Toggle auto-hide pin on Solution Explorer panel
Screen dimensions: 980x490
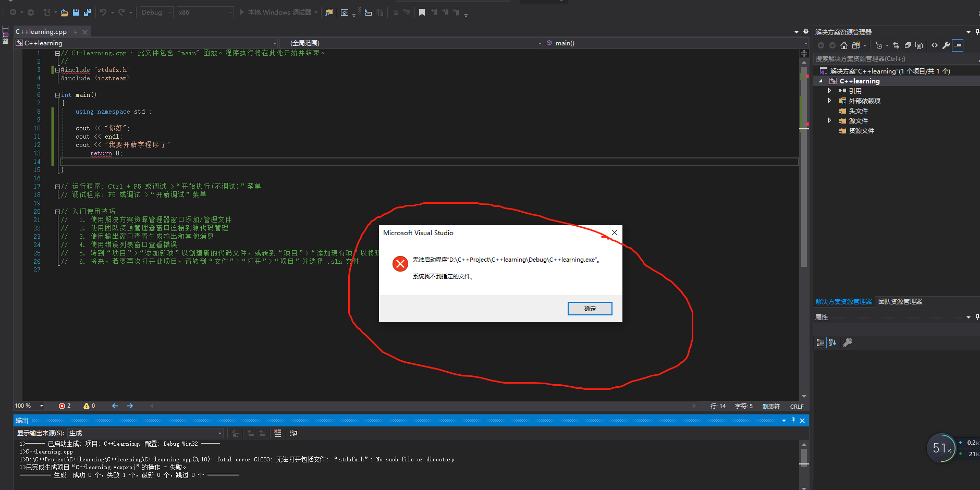[977, 32]
